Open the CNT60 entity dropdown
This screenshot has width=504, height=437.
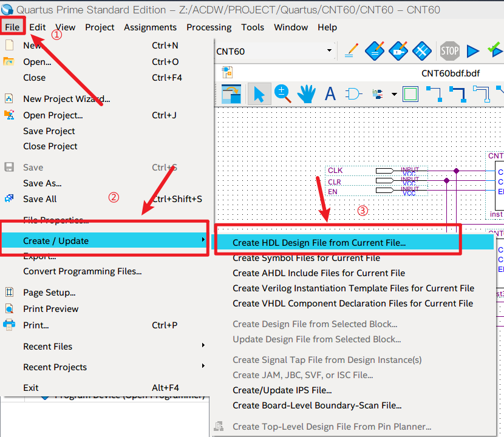pos(329,50)
